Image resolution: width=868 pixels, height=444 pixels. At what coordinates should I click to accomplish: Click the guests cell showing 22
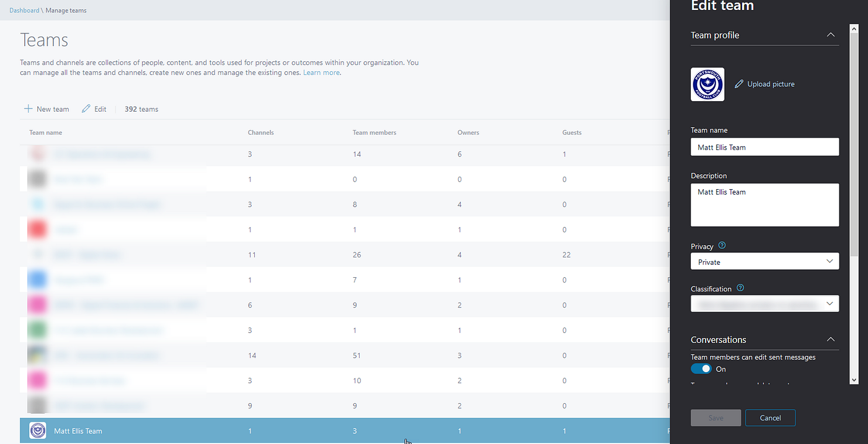(x=567, y=255)
